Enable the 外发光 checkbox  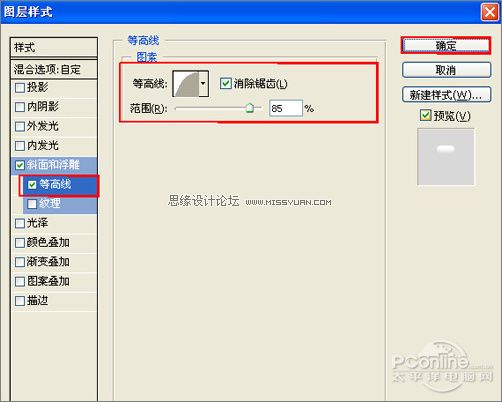click(20, 126)
